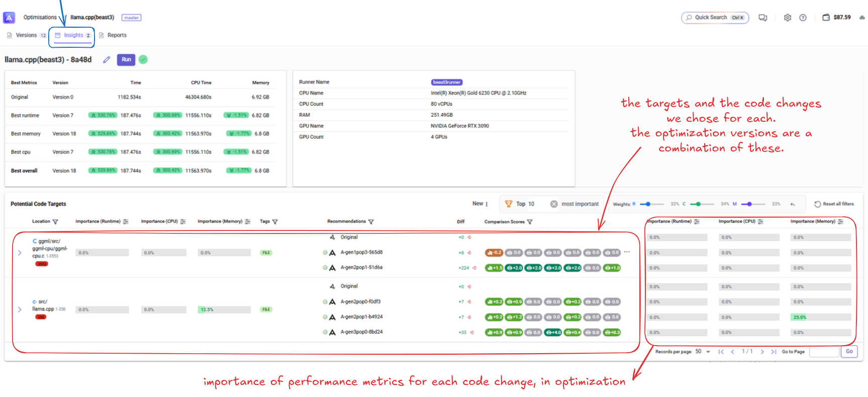Open the help question mark icon
Viewport: 868px width, 397px height.
pyautogui.click(x=803, y=18)
